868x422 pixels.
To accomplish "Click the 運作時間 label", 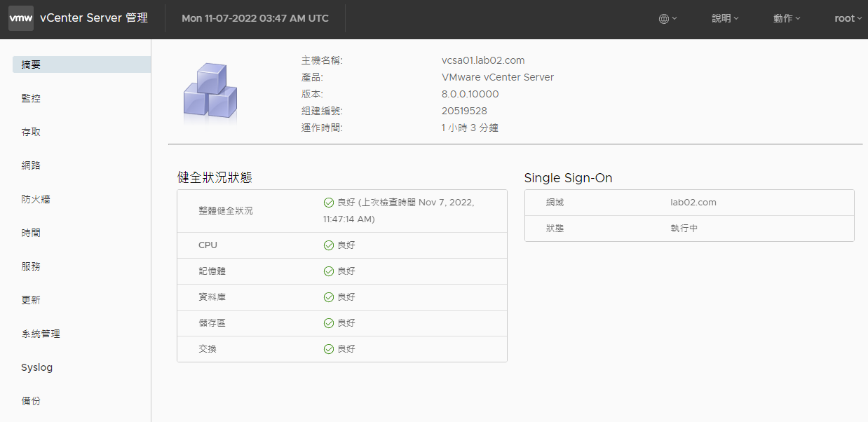I will pos(322,128).
